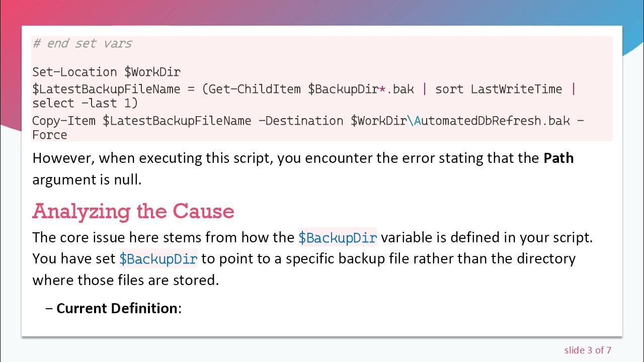Viewport: 644px width, 362px height.
Task: Click the Set-Location $WorkDir code line
Action: tap(106, 72)
